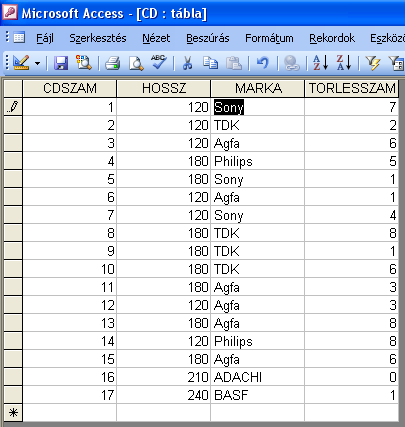Click the HOSSZ cell 180 in record 8
Viewport: 405px width, 427px height.
pyautogui.click(x=164, y=233)
